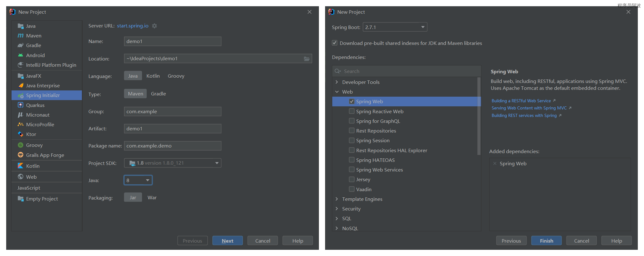Remove Spring Web from added dependencies

tap(495, 163)
